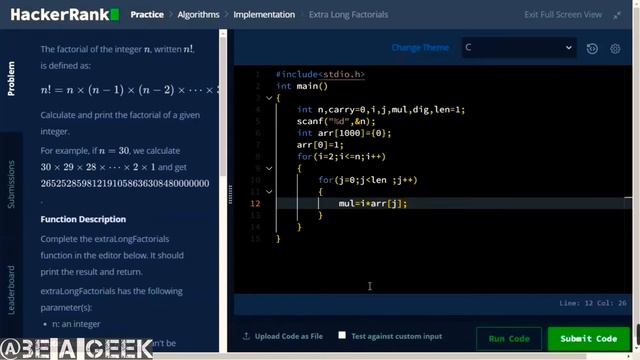Collapse code fold arrow at line 3
This screenshot has height=360, width=640.
click(x=269, y=98)
